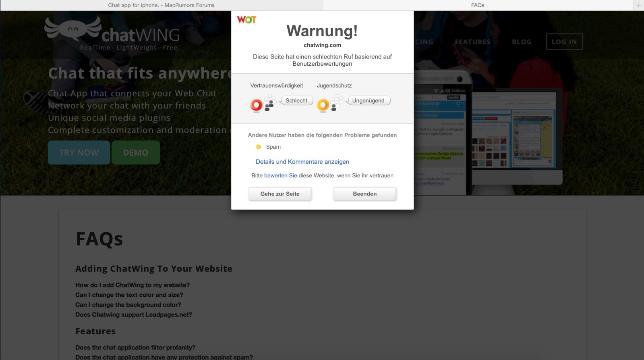Open 'Can I change the text color and size?'
Image resolution: width=644 pixels, height=360 pixels.
point(129,295)
